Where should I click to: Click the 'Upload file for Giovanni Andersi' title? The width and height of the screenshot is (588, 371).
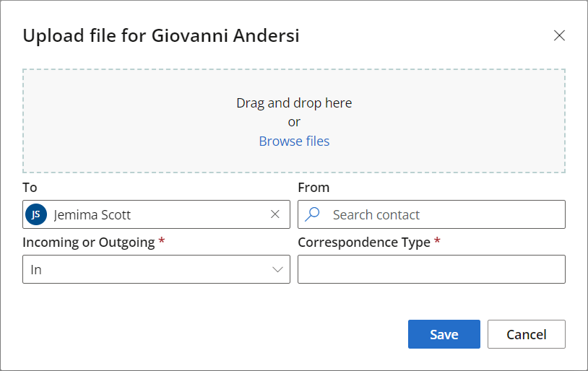(x=161, y=36)
